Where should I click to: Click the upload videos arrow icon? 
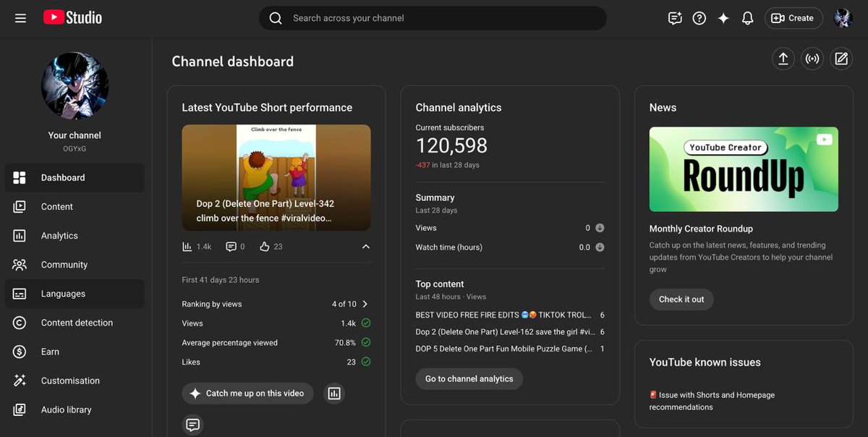783,59
